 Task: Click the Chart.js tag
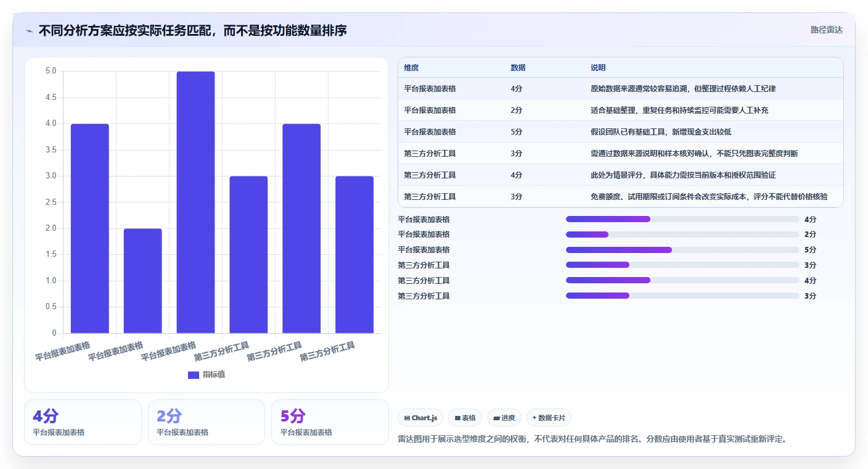pyautogui.click(x=420, y=418)
